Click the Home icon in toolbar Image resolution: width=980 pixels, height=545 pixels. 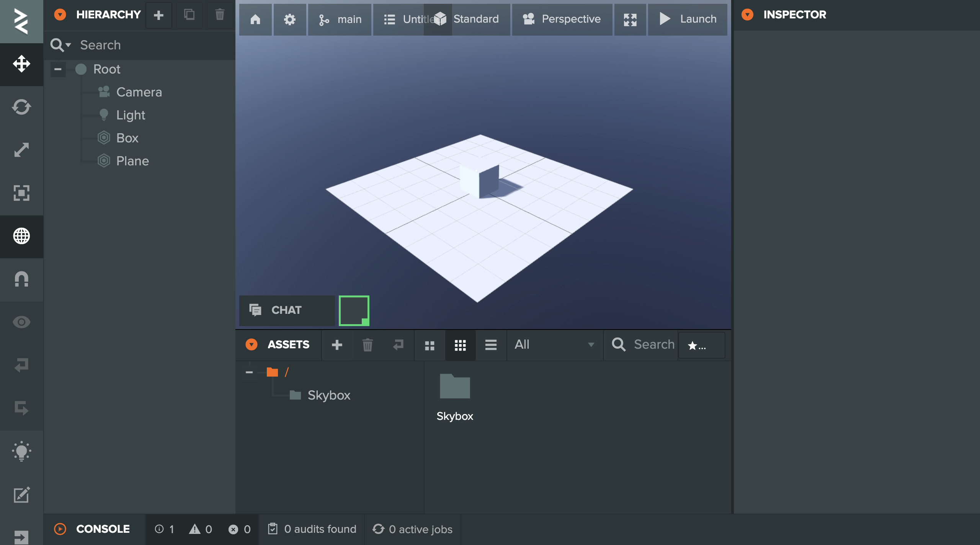255,19
